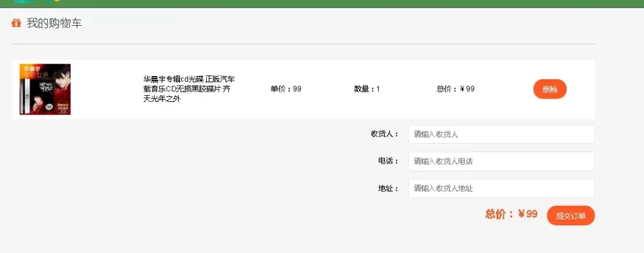Click the orange gift icon beside cart title
The height and width of the screenshot is (253, 644).
click(x=16, y=23)
